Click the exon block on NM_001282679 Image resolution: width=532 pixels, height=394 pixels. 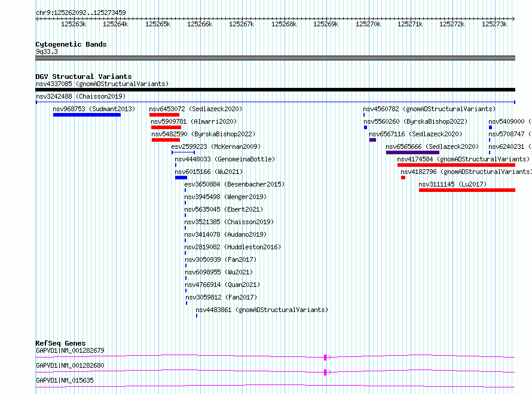click(x=325, y=358)
